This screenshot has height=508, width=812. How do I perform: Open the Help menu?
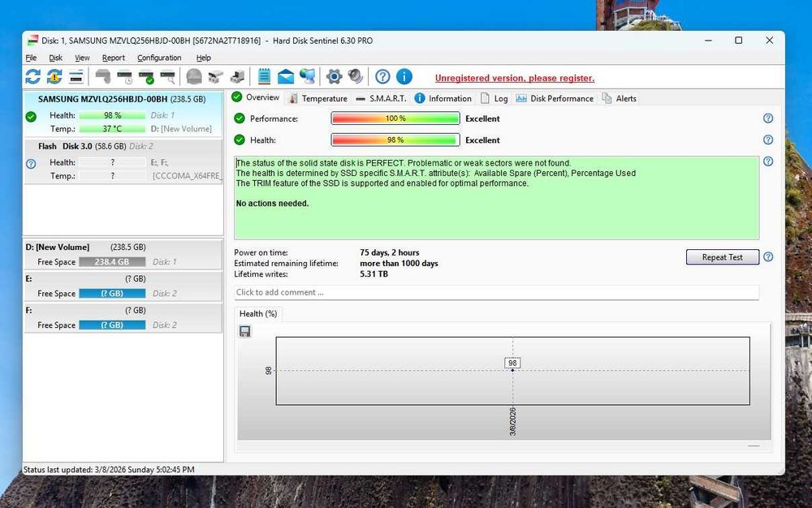(x=204, y=58)
